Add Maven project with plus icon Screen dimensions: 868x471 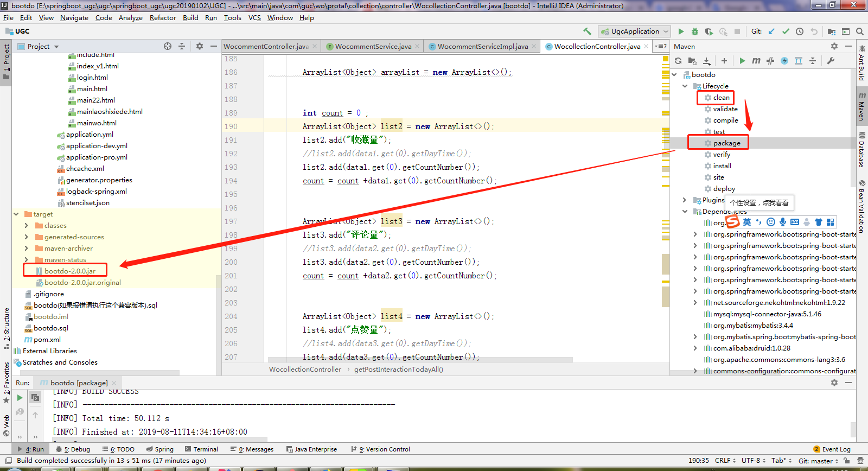click(x=724, y=61)
